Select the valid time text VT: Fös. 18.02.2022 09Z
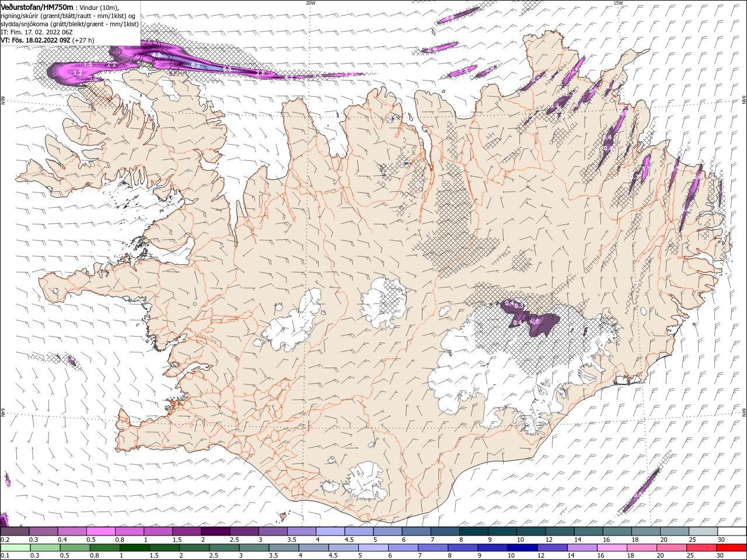The height and width of the screenshot is (560, 747). [36, 40]
